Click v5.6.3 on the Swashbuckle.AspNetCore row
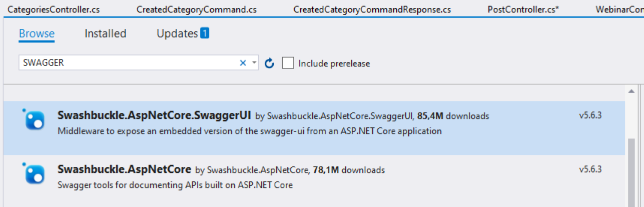 coord(590,169)
